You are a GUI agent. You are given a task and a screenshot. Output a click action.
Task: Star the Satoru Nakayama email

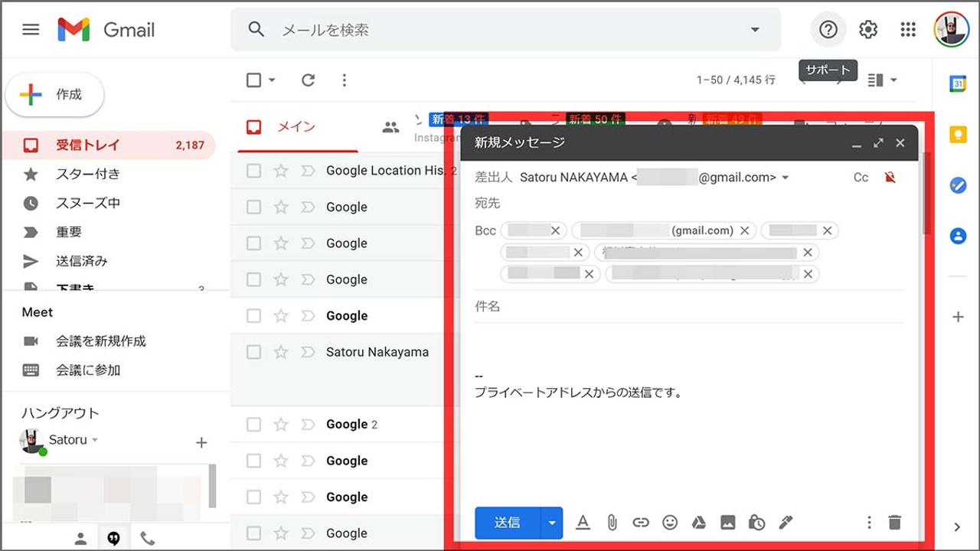[x=281, y=352]
